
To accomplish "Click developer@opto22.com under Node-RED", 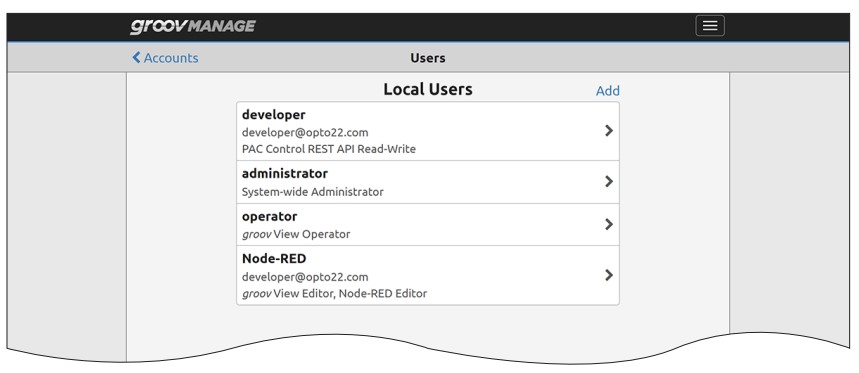I will pyautogui.click(x=305, y=277).
